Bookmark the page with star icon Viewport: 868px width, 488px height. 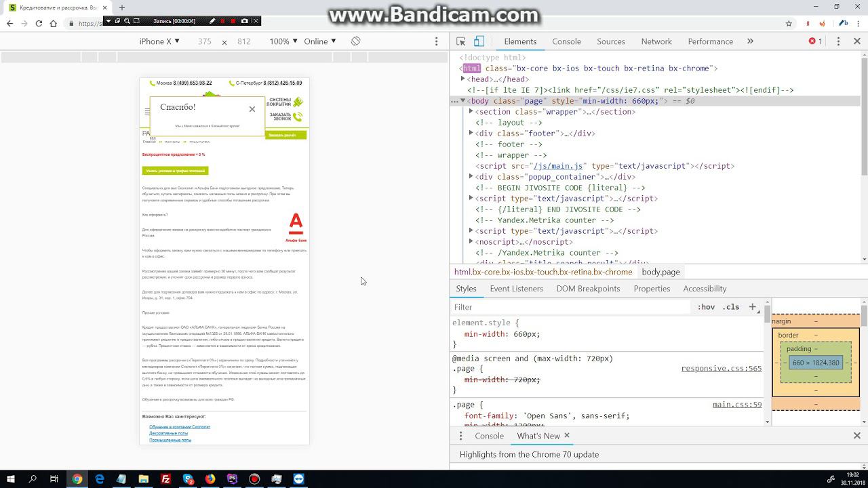click(789, 23)
